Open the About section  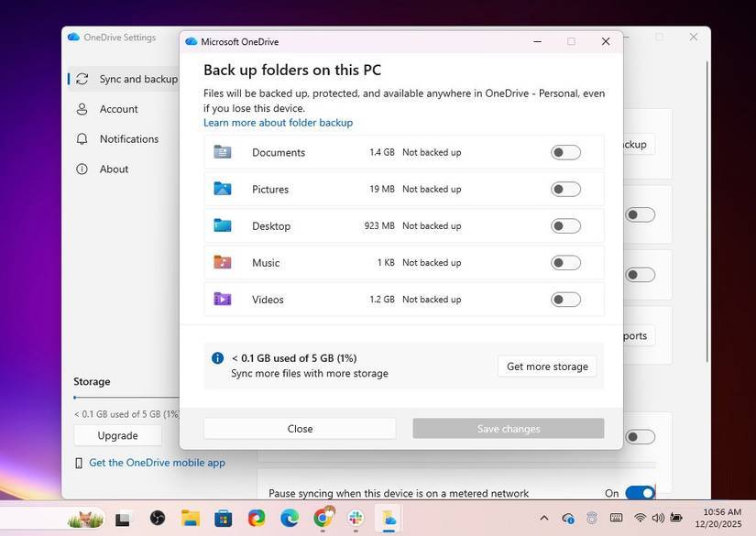pos(114,169)
